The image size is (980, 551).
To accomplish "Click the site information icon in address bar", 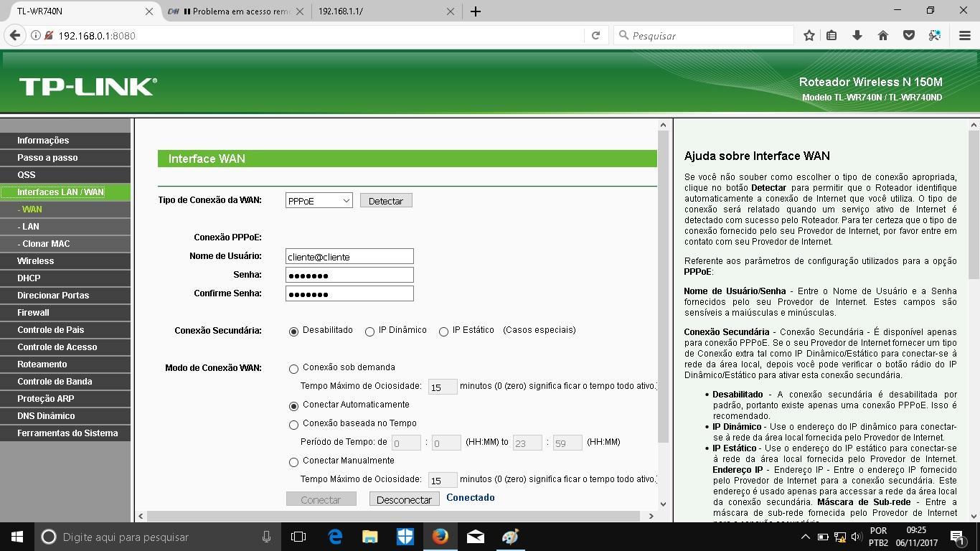I will tap(35, 35).
